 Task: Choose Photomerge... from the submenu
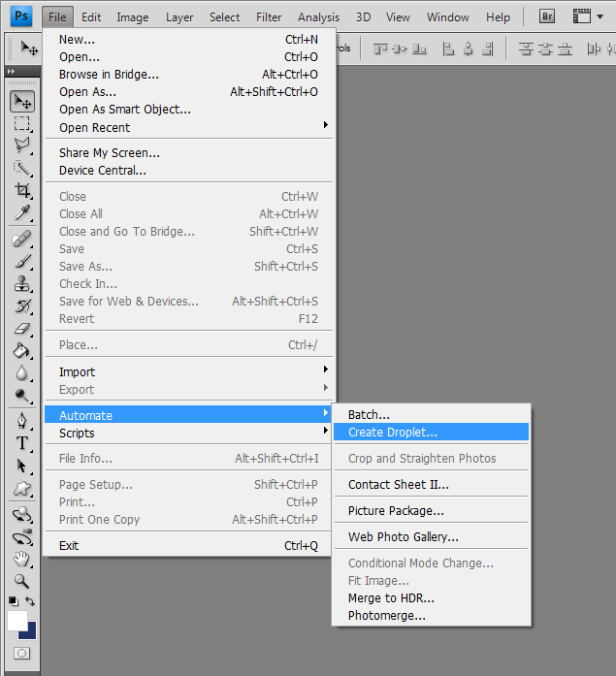[x=431, y=616]
